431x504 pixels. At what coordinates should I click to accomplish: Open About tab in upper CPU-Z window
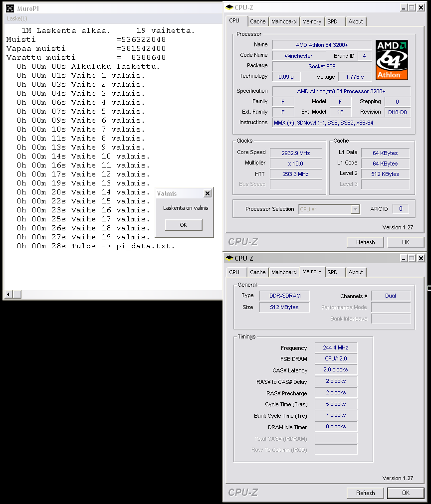pyautogui.click(x=356, y=21)
